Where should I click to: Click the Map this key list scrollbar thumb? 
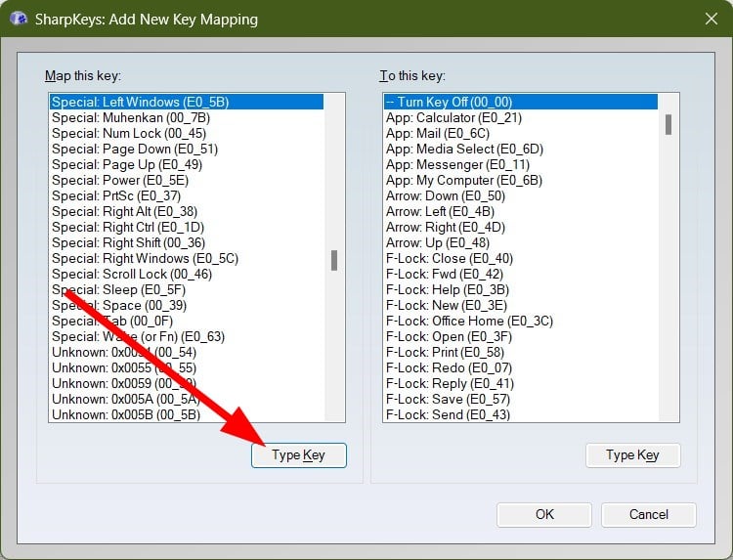click(x=334, y=260)
